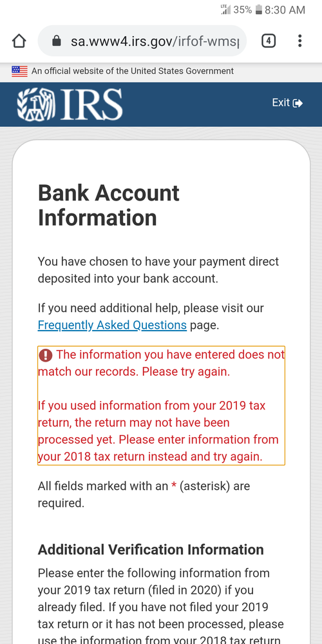Open the tab switcher showing 4 tabs
Screen dimensions: 322x644
pyautogui.click(x=269, y=41)
